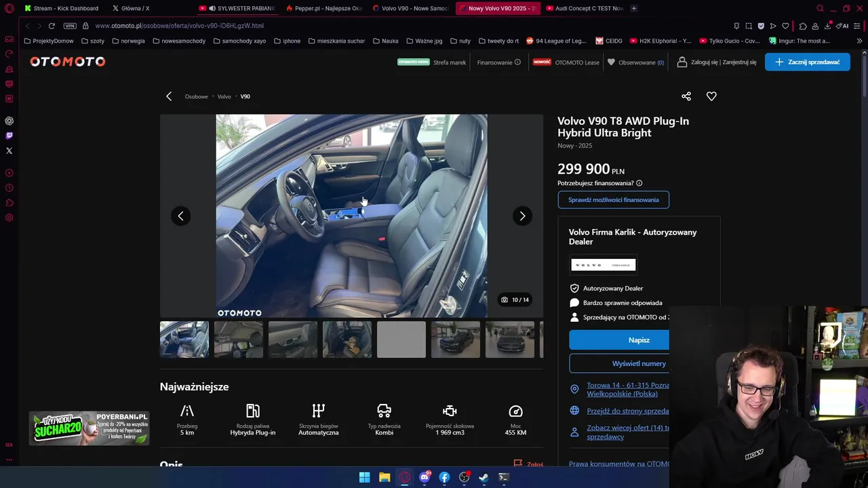Open sidebar settings gear icon

9,218
